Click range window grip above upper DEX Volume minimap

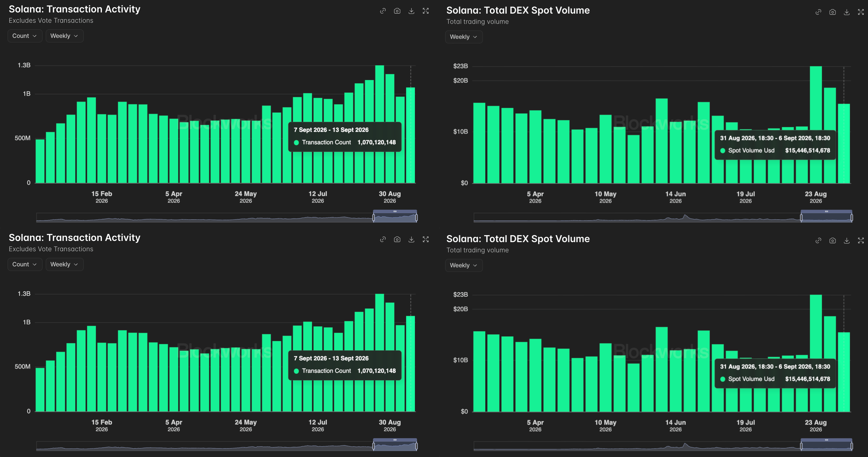[826, 212]
